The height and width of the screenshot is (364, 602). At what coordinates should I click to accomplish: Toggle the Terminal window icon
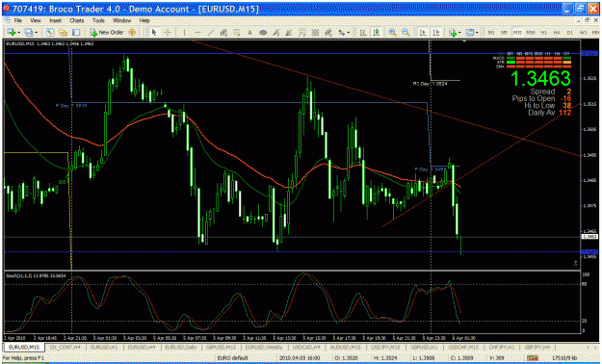(76, 33)
